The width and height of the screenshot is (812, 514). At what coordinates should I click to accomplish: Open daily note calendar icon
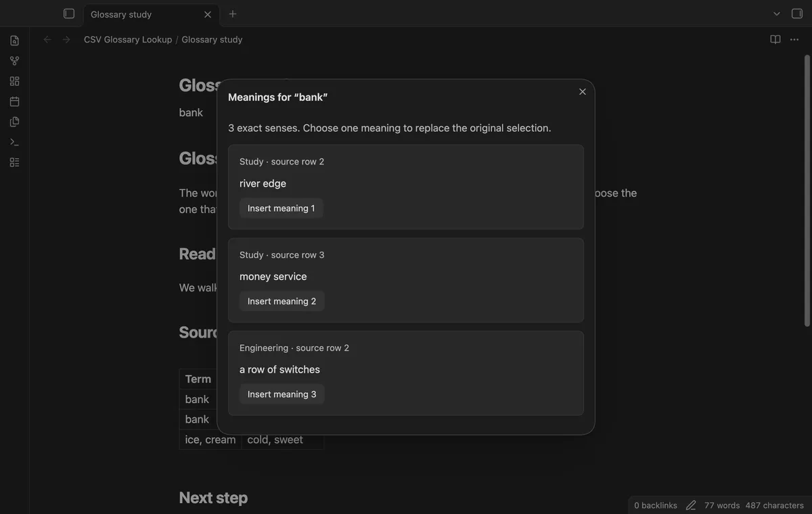point(14,101)
